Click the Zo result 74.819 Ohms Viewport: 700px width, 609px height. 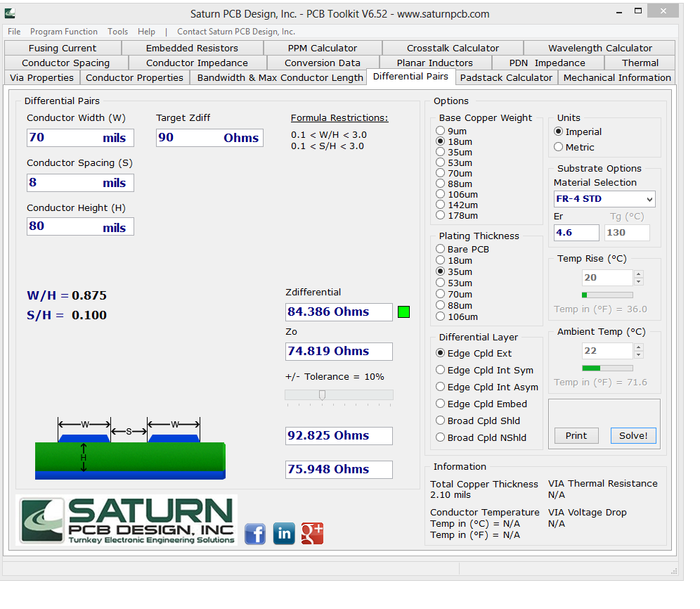(x=339, y=351)
